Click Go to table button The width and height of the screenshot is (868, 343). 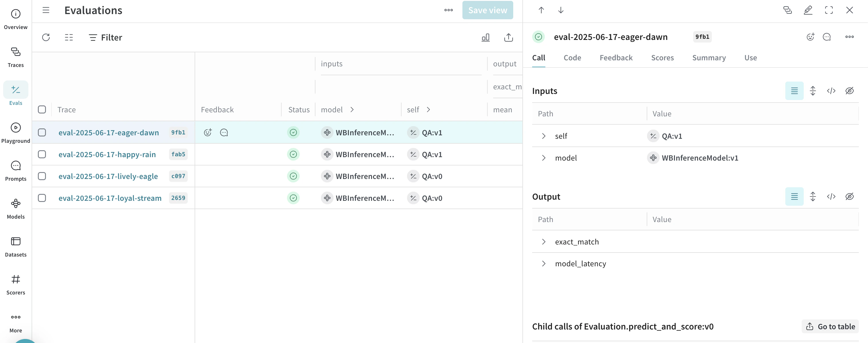coord(830,326)
